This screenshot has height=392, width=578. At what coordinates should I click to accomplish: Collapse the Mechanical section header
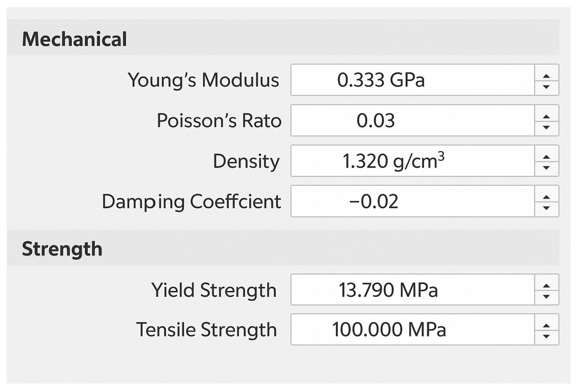click(x=75, y=39)
